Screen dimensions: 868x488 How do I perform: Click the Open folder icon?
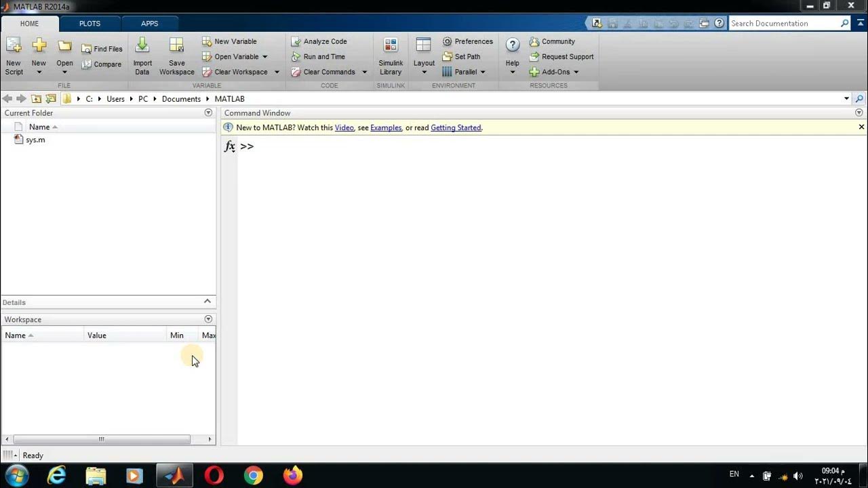(64, 47)
